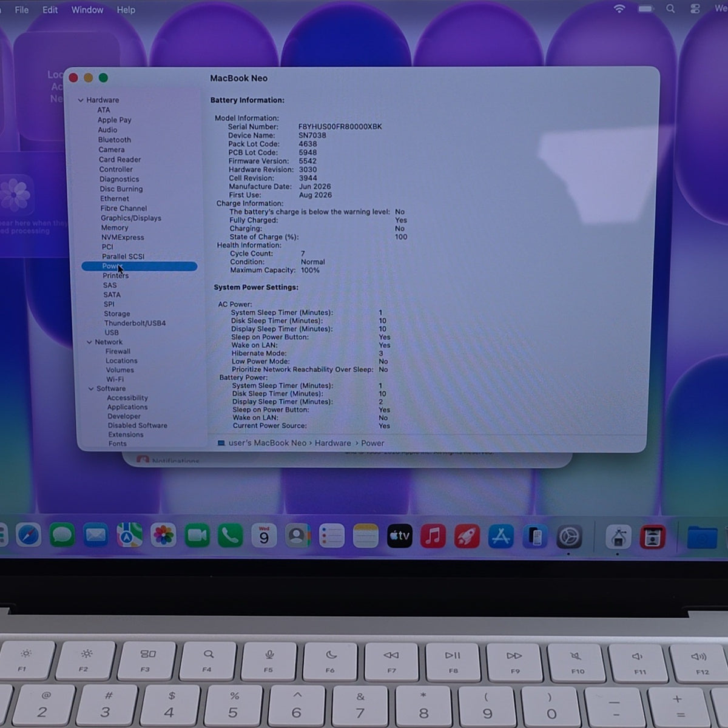Click "user's MacBook Neo" in path bar

pyautogui.click(x=268, y=443)
